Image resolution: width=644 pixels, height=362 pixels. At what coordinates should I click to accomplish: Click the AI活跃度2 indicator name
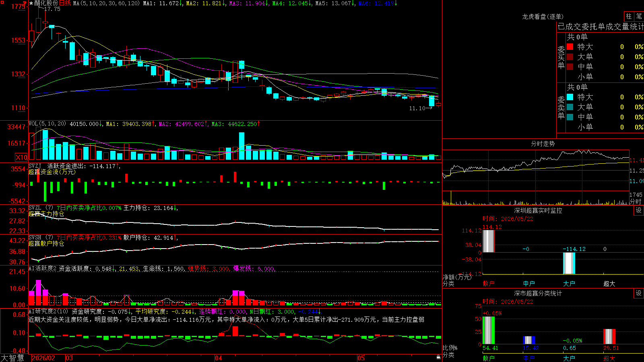coord(43,269)
